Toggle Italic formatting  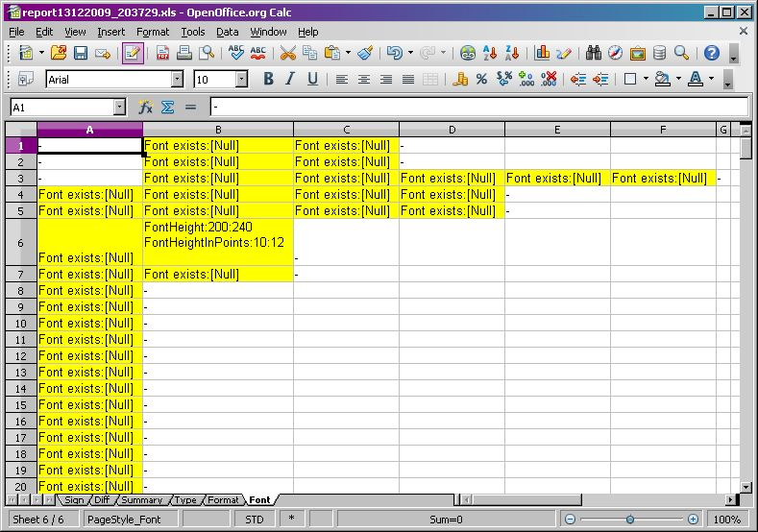click(x=290, y=80)
